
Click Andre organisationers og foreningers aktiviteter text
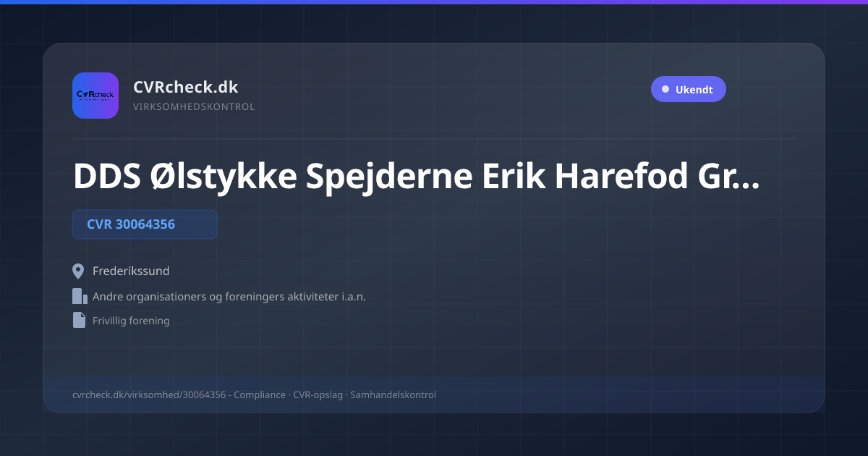[x=229, y=297]
